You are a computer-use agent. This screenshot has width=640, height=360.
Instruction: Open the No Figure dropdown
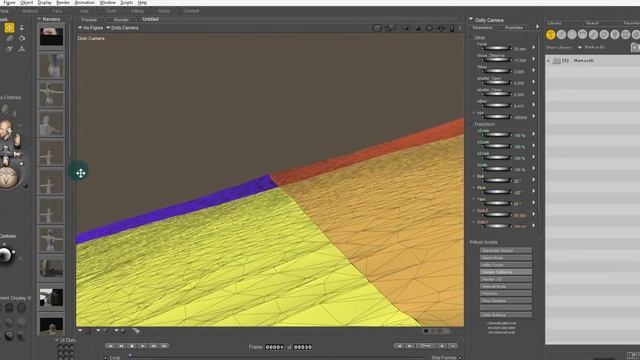(x=91, y=28)
